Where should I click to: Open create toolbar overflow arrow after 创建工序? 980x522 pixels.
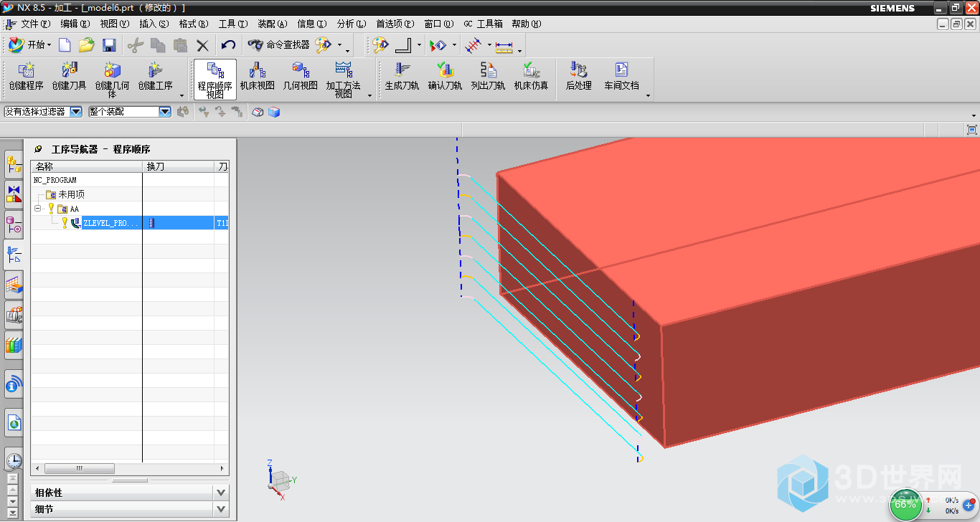click(182, 95)
